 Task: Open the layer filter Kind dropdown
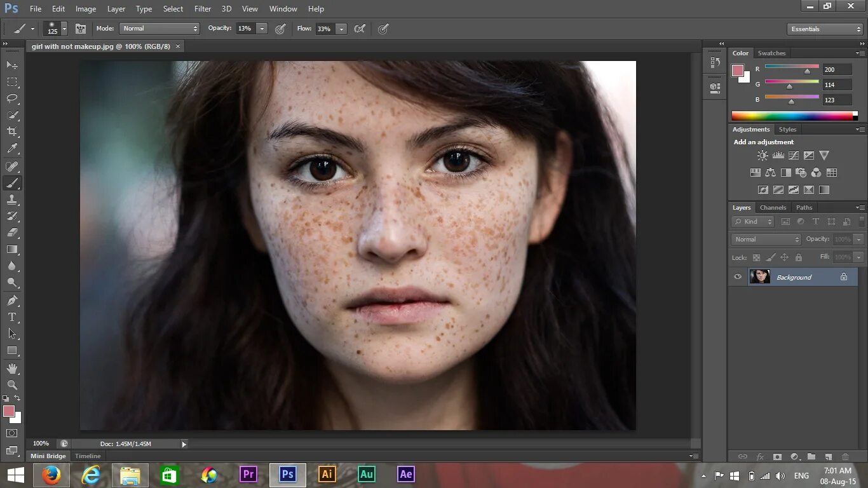(x=752, y=221)
